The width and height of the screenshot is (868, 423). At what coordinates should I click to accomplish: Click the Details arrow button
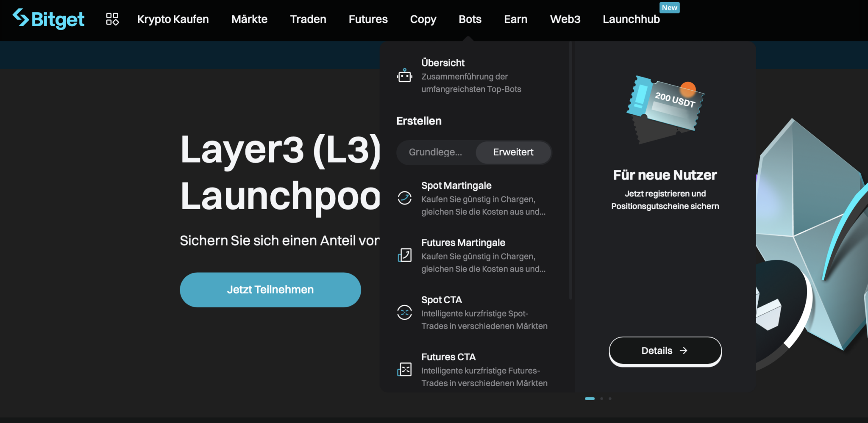click(665, 351)
